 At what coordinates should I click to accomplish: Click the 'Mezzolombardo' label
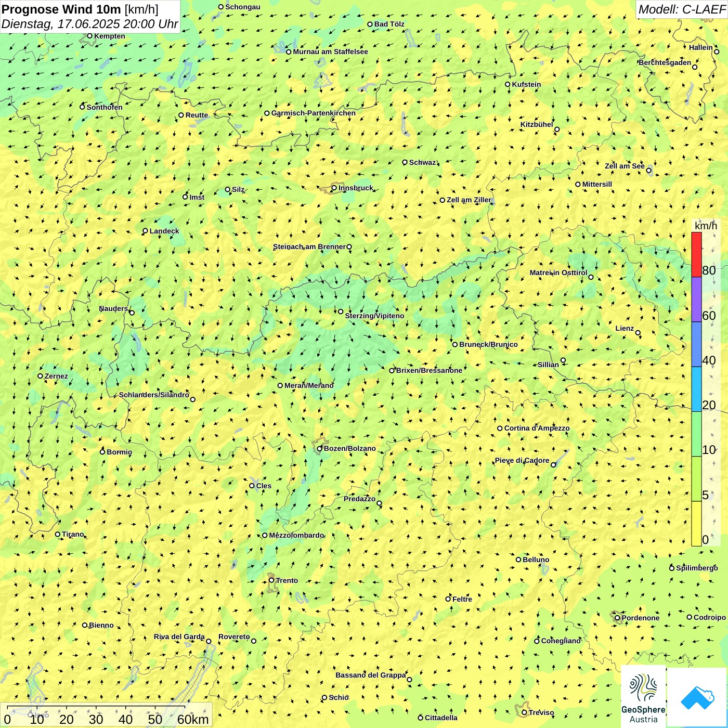pos(296,535)
